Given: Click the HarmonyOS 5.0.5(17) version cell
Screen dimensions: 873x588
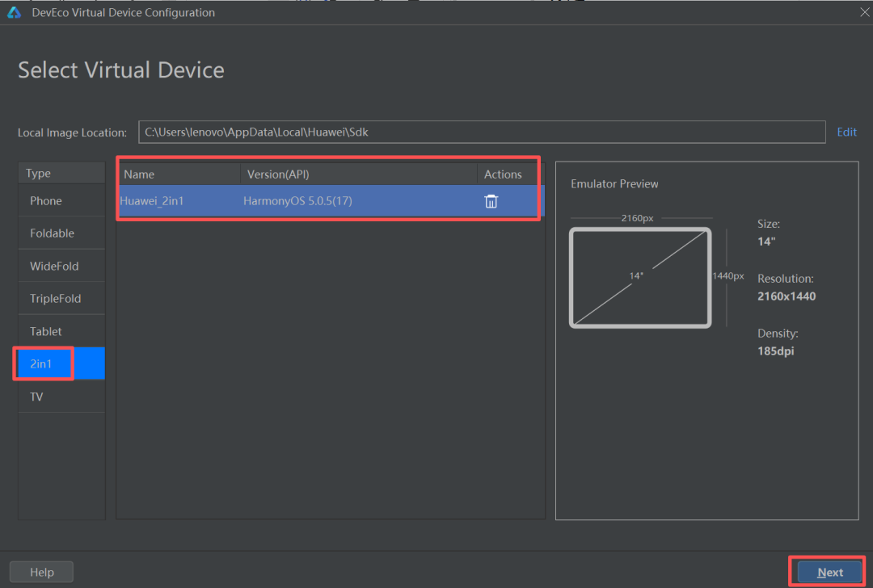Looking at the screenshot, I should pyautogui.click(x=358, y=201).
